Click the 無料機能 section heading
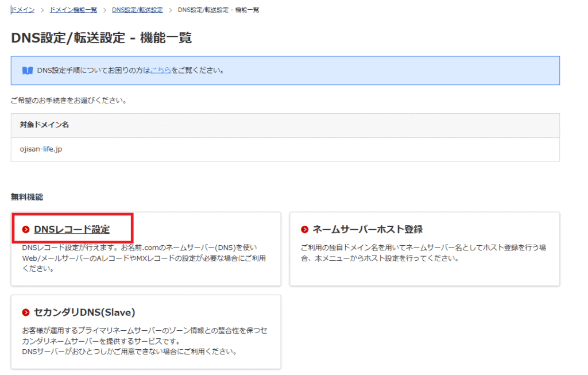Screen dimensions: 588x375 click(27, 197)
